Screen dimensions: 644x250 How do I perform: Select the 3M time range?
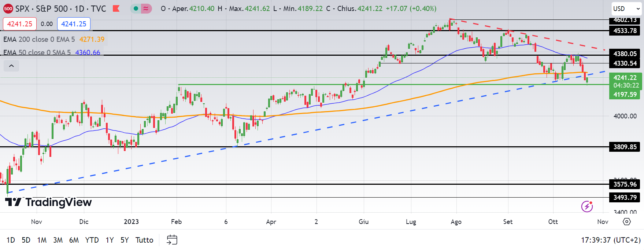58,240
